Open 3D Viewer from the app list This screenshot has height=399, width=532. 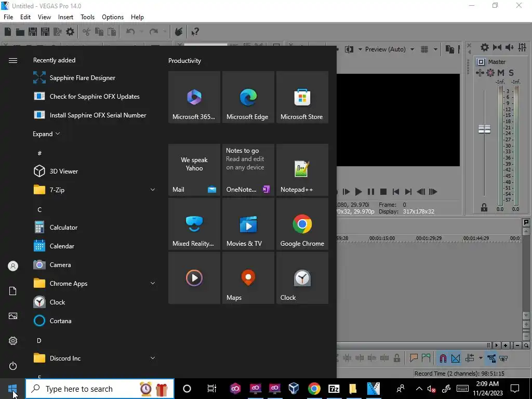(95, 171)
